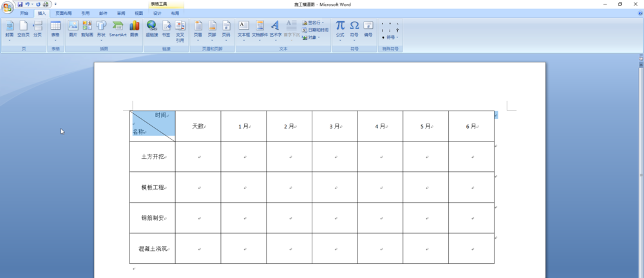Switch to the 审阅 tab

pos(121,13)
